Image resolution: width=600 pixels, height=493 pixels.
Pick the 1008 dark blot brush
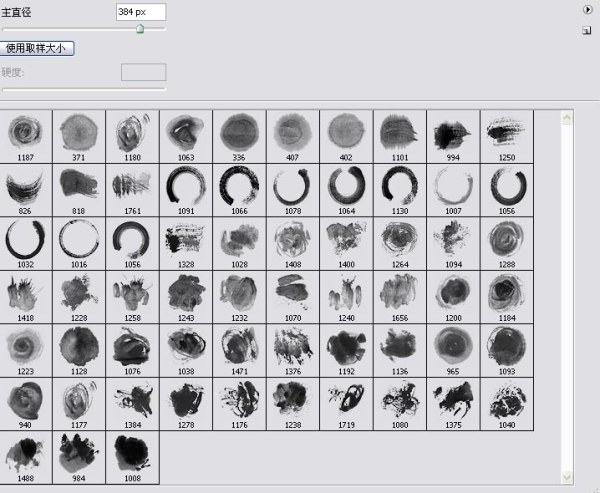[x=132, y=454]
